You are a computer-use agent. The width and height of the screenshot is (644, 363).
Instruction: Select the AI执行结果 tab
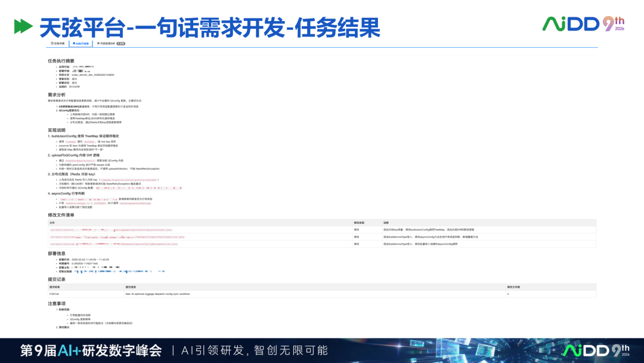pos(80,43)
